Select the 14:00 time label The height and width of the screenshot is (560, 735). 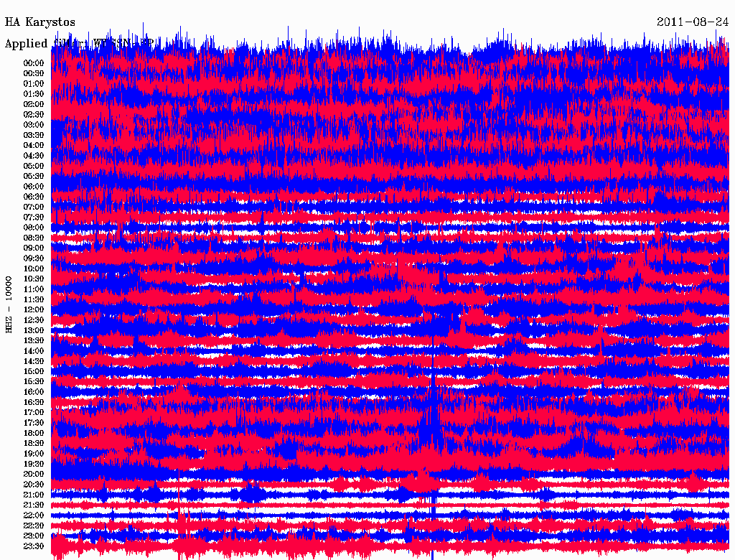[x=34, y=351]
